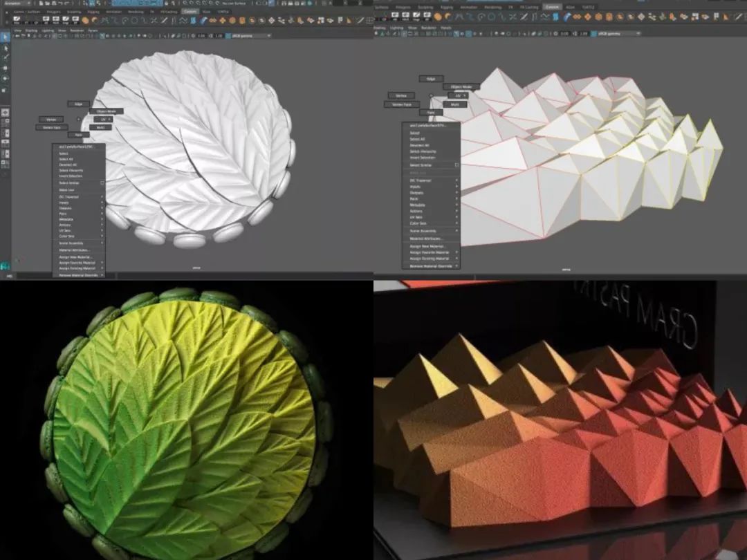Click the gamma 1.00 field in left viewport toolbar
The image size is (747, 560).
(x=219, y=36)
